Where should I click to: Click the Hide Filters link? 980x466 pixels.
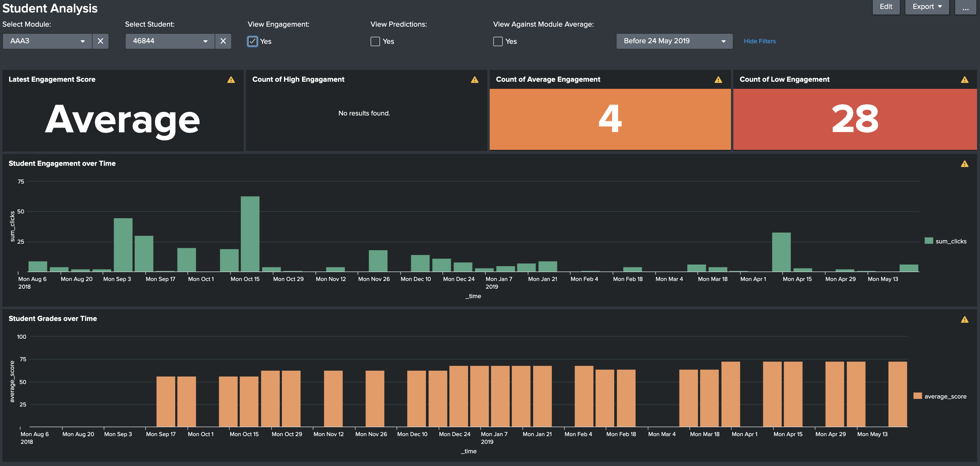coord(759,41)
